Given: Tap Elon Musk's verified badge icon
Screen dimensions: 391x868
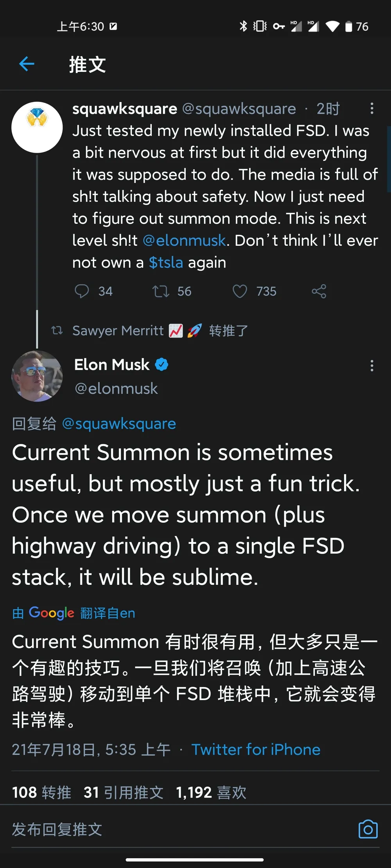Looking at the screenshot, I should point(162,365).
